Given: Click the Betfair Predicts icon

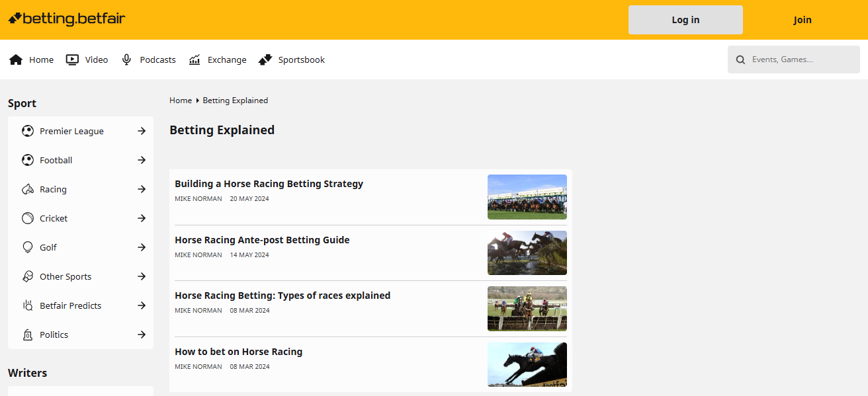Looking at the screenshot, I should [28, 305].
